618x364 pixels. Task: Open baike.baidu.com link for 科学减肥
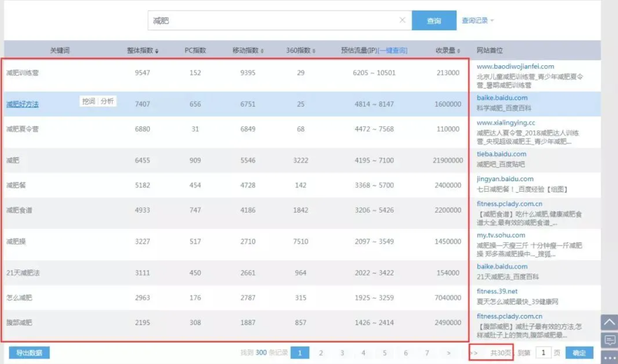[502, 98]
